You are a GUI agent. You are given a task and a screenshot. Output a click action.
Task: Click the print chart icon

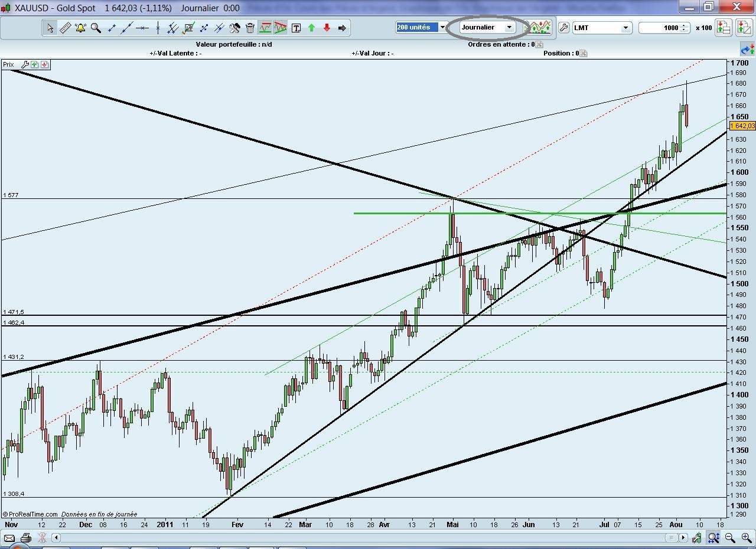[25, 538]
